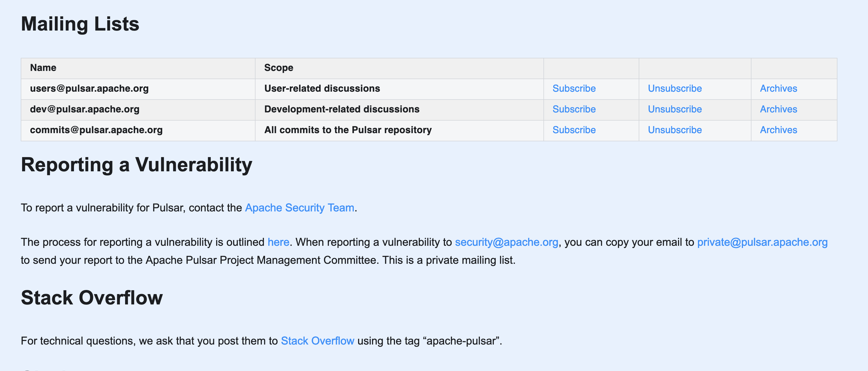Subscribe to commits@pulsar.apache.org list
Screen dimensions: 868x371
[574, 130]
